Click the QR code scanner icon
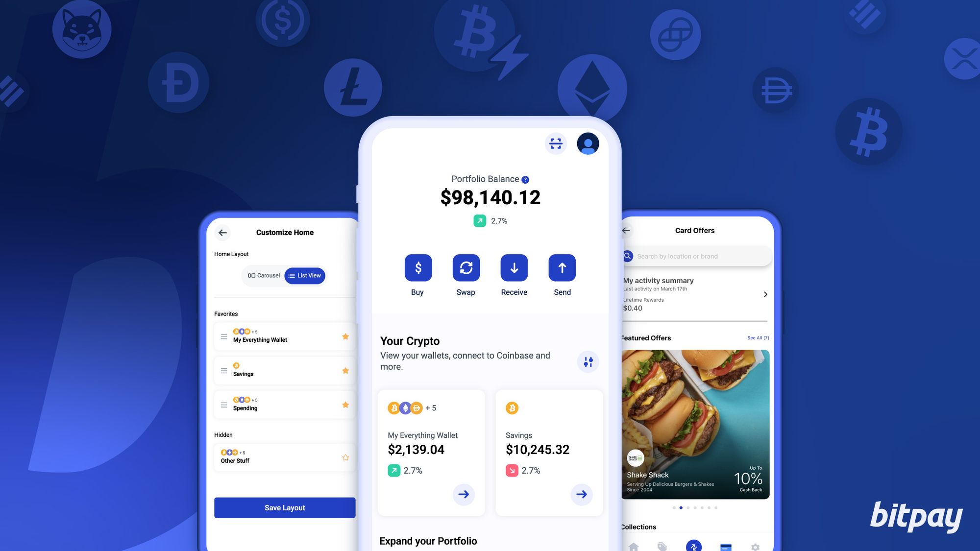Image resolution: width=980 pixels, height=551 pixels. [x=556, y=144]
